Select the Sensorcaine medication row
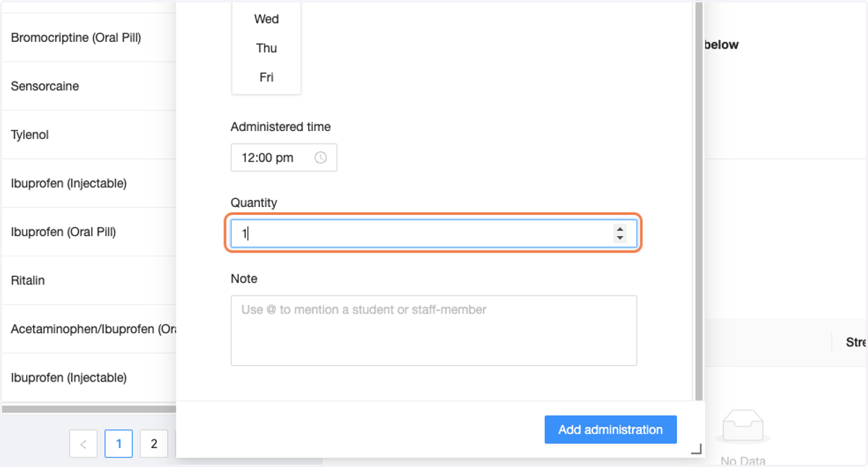Viewport: 868px width, 467px height. pyautogui.click(x=89, y=86)
